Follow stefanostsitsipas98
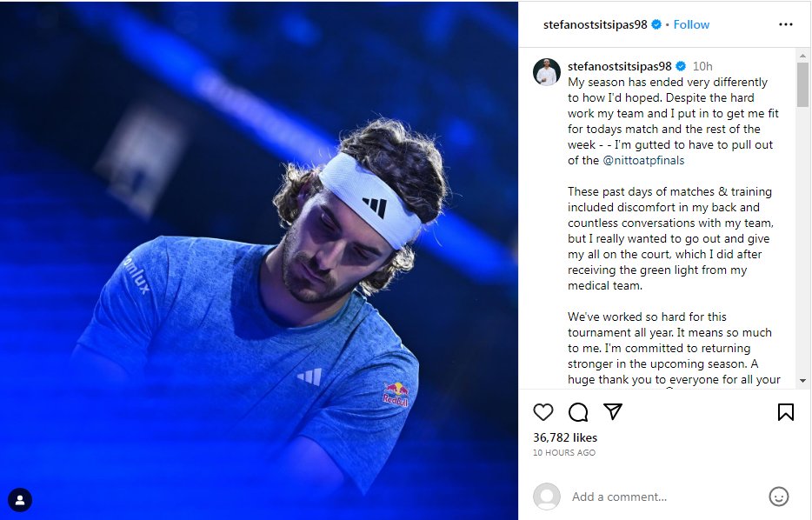812x520 pixels. coord(691,24)
